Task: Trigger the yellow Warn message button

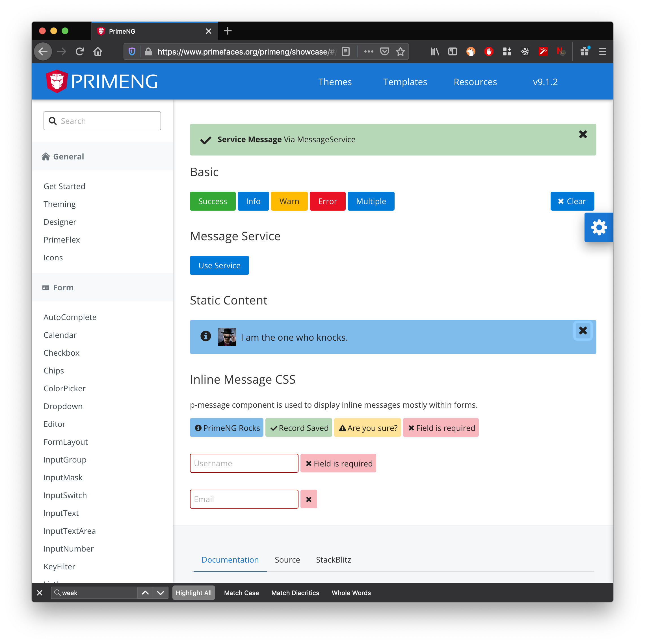Action: 289,201
